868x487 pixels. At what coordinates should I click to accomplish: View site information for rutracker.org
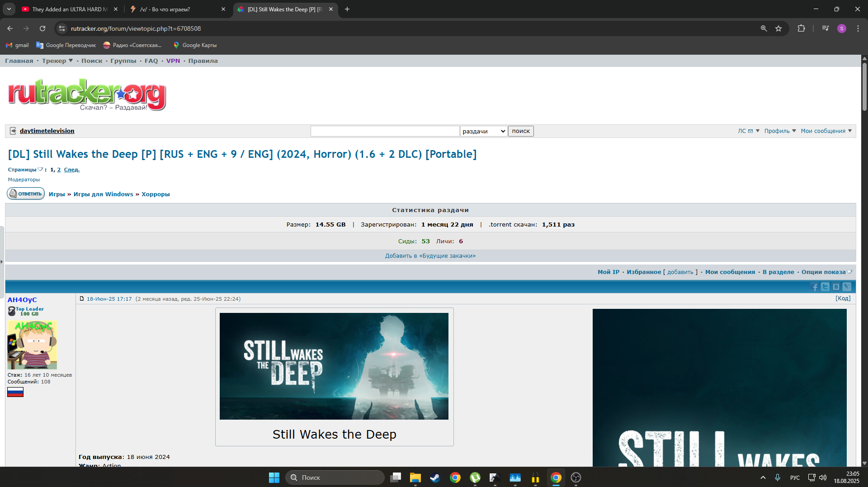coord(62,28)
